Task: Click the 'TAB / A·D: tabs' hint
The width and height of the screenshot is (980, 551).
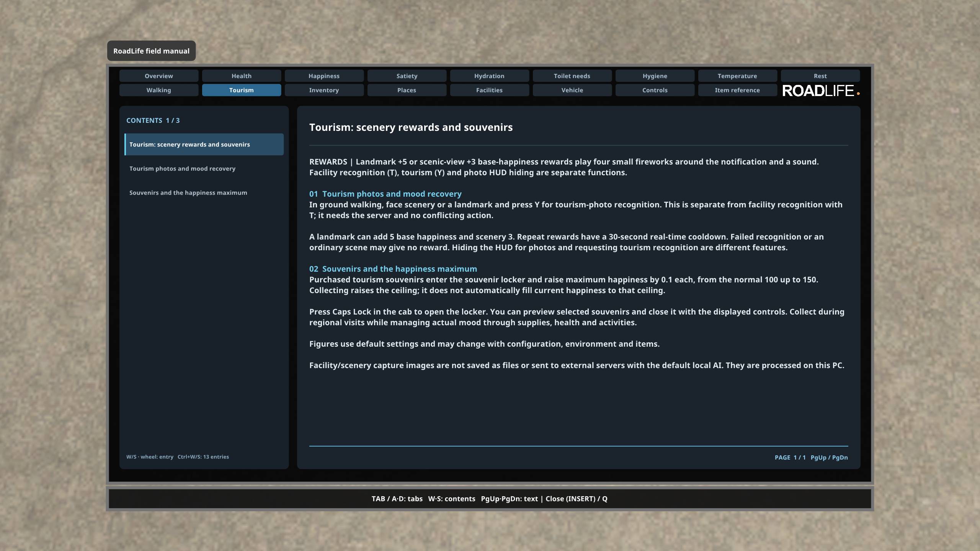Action: click(397, 499)
